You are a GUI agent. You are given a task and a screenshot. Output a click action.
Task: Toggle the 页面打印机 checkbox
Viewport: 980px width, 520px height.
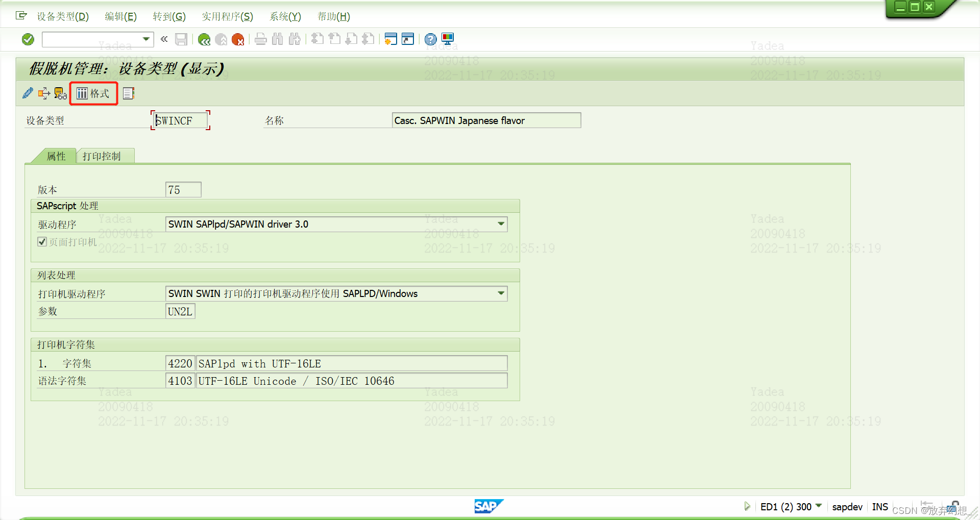[x=42, y=242]
